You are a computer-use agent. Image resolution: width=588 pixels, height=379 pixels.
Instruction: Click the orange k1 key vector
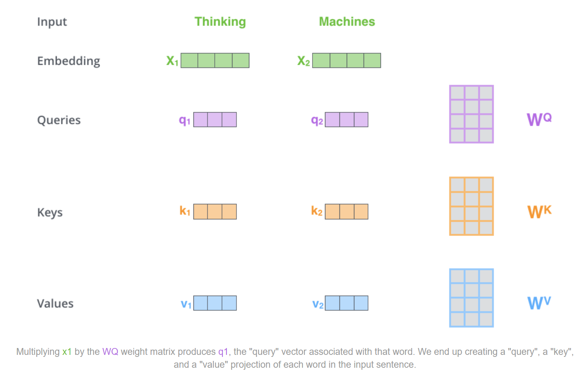(215, 212)
